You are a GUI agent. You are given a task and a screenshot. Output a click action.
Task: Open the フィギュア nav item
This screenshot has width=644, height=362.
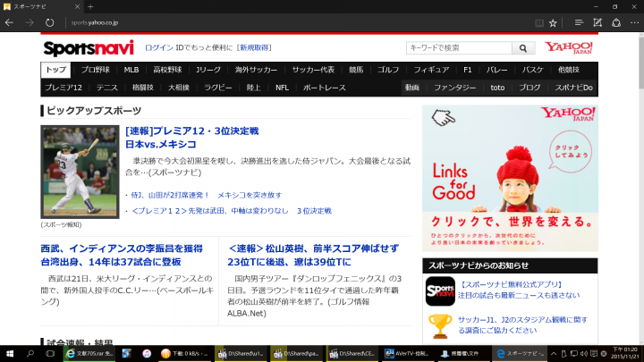tap(431, 71)
